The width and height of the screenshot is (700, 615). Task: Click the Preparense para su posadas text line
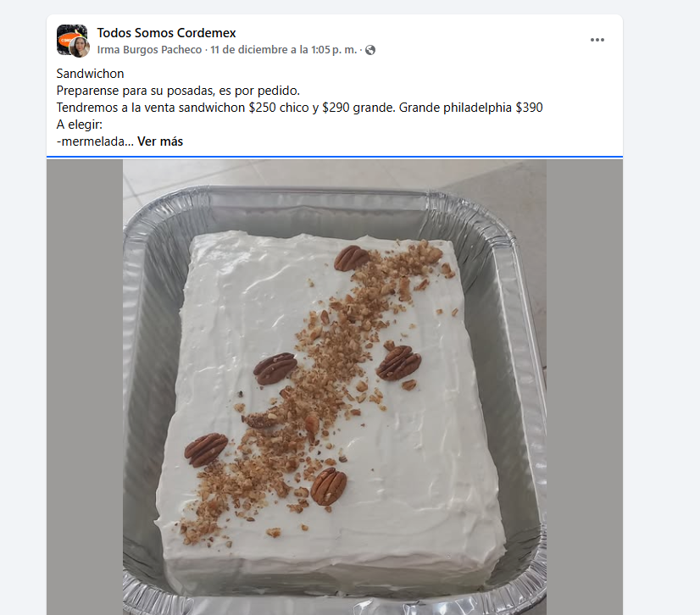(178, 91)
